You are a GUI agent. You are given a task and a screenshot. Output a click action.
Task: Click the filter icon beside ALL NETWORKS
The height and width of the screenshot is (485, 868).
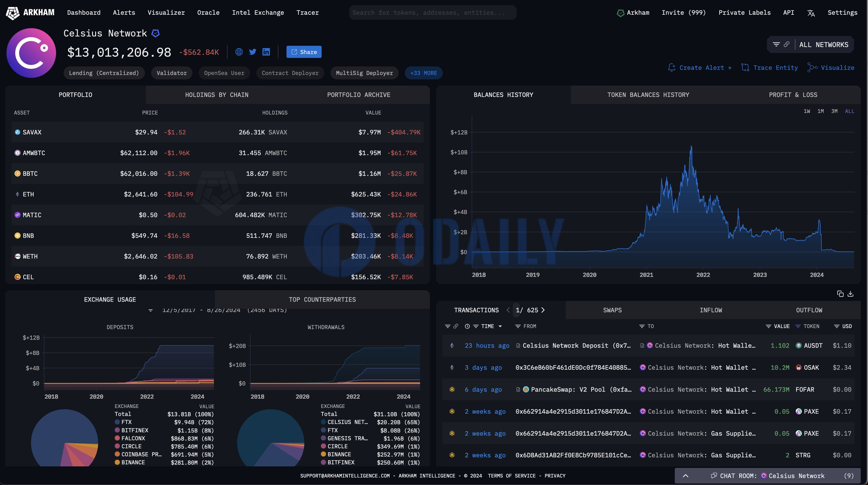pyautogui.click(x=776, y=44)
